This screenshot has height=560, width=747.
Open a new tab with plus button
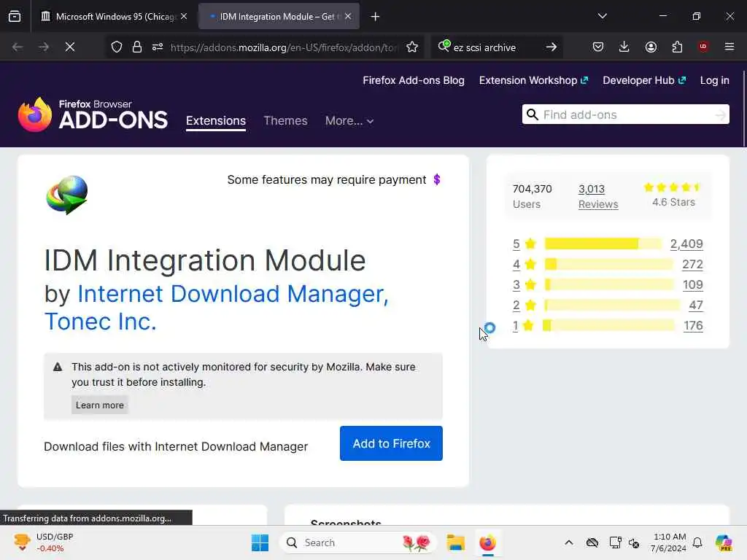pyautogui.click(x=376, y=17)
